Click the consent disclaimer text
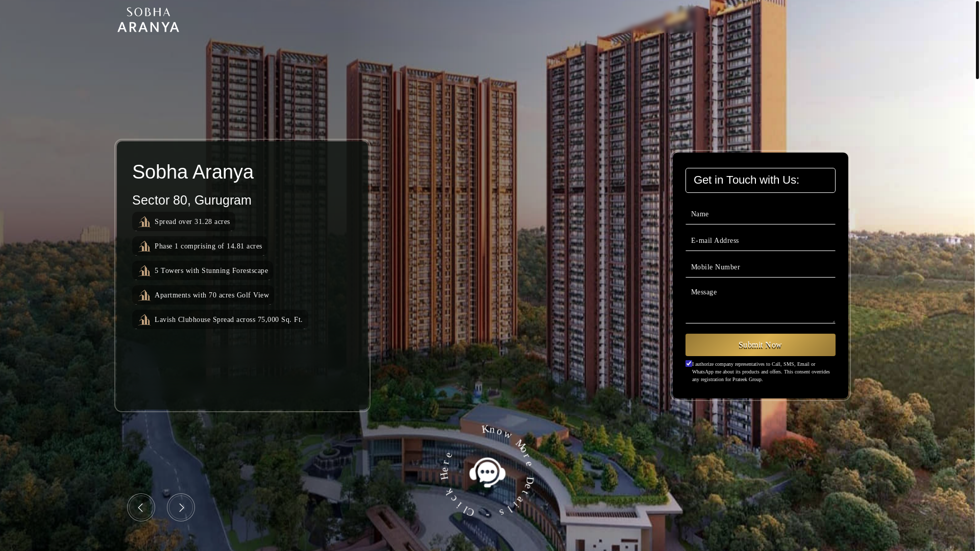Screen dimensions: 980x551 (x=761, y=372)
